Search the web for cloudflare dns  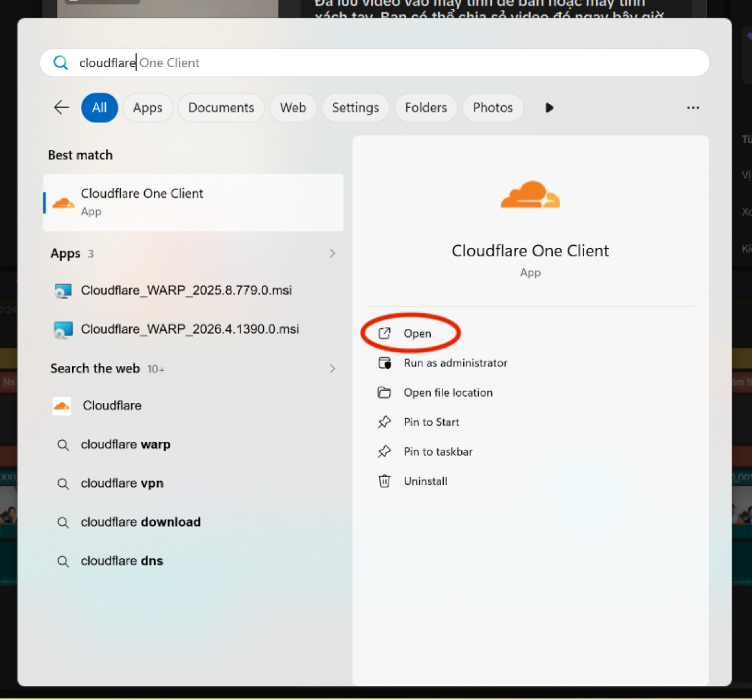point(193,562)
